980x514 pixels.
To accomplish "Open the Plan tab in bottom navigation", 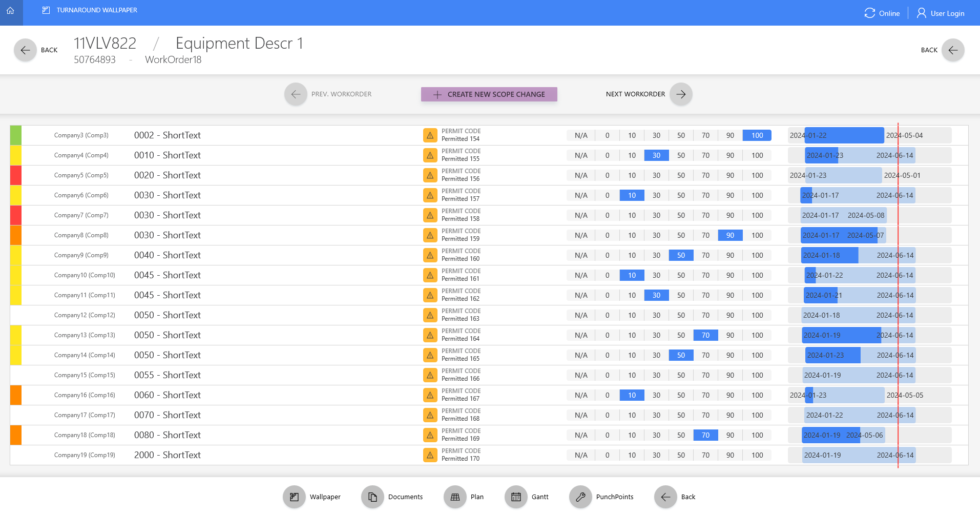I will point(455,497).
